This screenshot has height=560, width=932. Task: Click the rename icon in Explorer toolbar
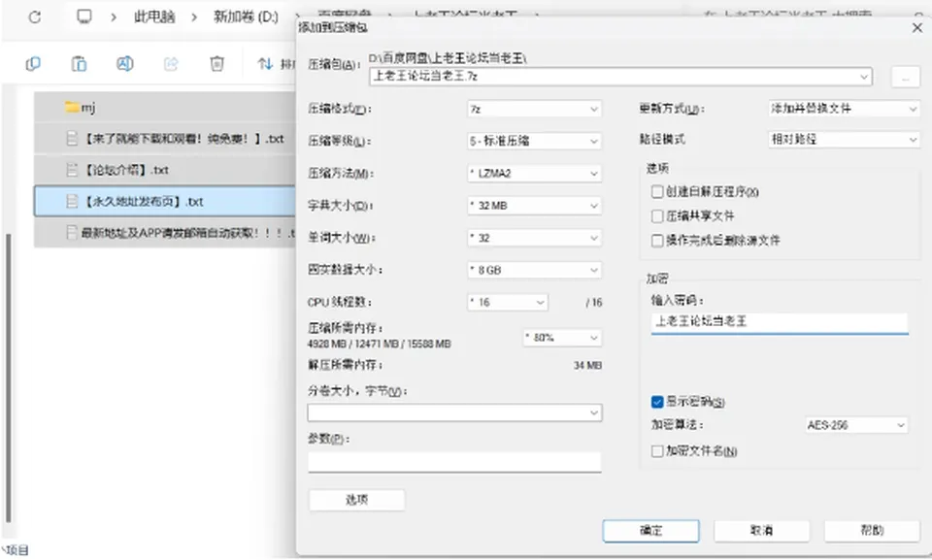coord(125,64)
